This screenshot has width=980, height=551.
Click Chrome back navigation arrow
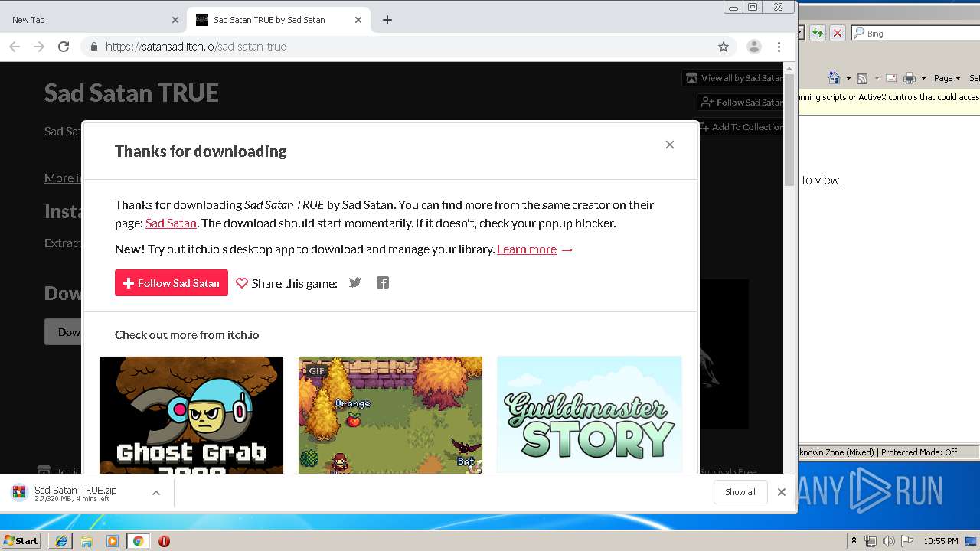pos(15,47)
